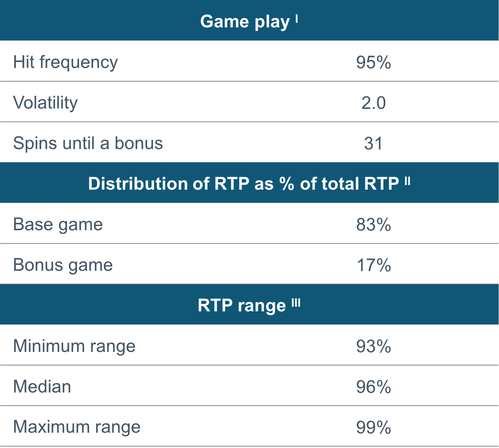Select the "Volatility" row label
499x448 pixels.
pyautogui.click(x=46, y=103)
